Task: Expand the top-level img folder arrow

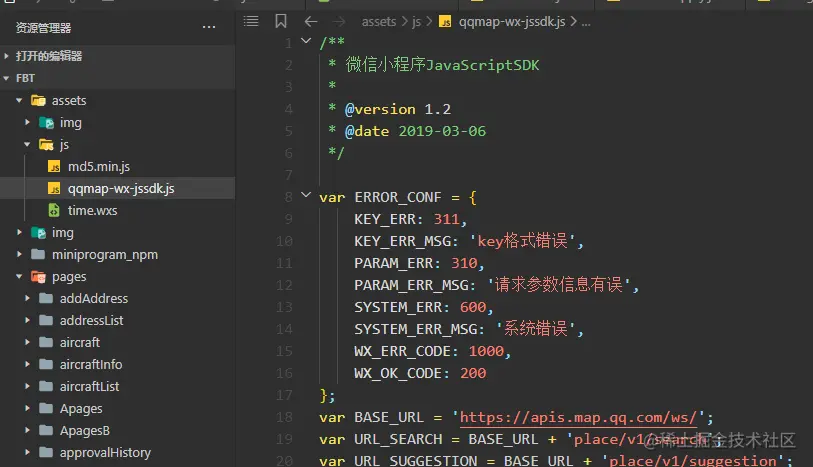Action: click(19, 233)
